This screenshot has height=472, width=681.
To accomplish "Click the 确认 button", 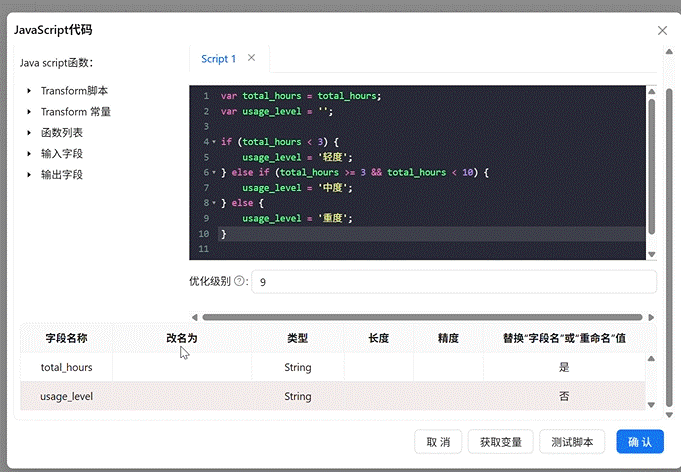I will tap(640, 442).
